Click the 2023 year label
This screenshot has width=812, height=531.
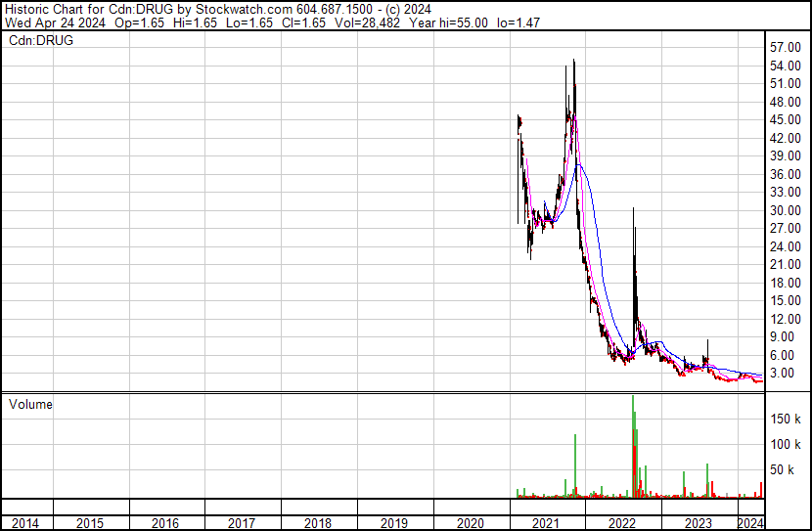[699, 522]
